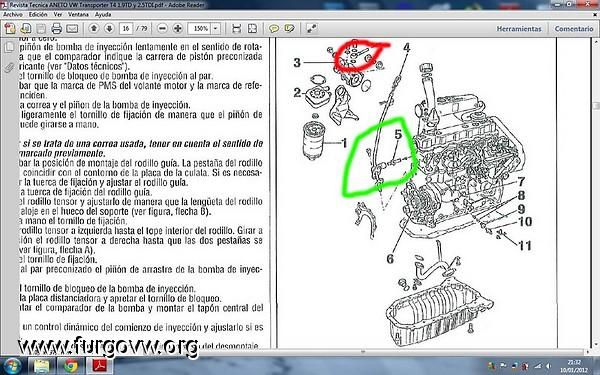
Task: Open the Archivo menu
Action: pos(13,15)
